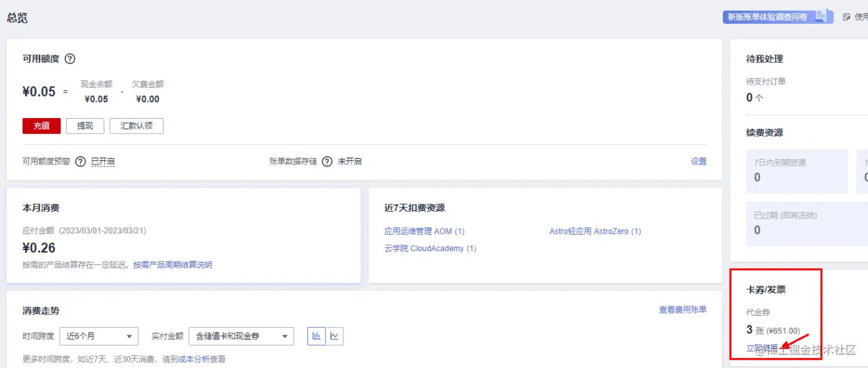The image size is (868, 368).
Task: Switch consumption trend to bar chart view
Action: [x=316, y=336]
